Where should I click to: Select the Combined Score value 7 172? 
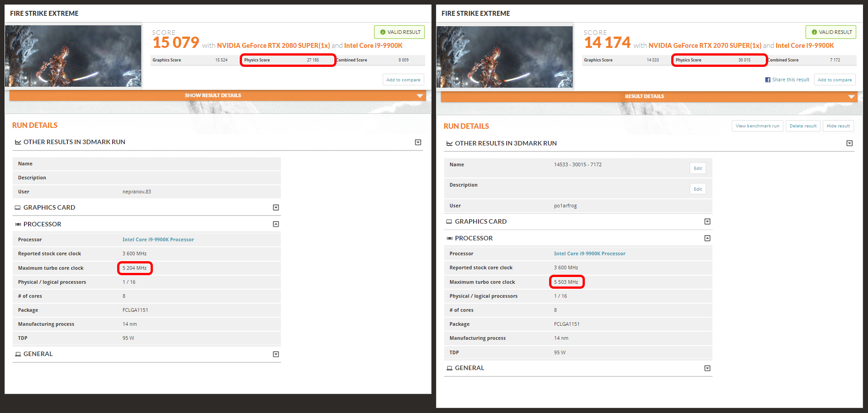pos(835,60)
